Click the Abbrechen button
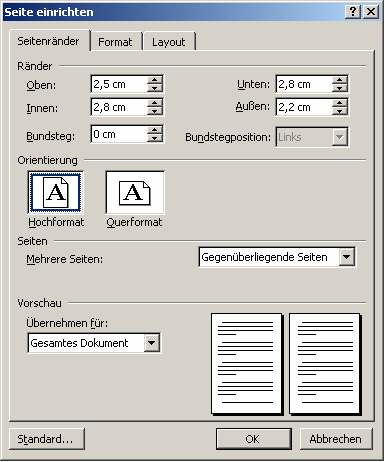This screenshot has height=462, width=384. click(x=336, y=439)
